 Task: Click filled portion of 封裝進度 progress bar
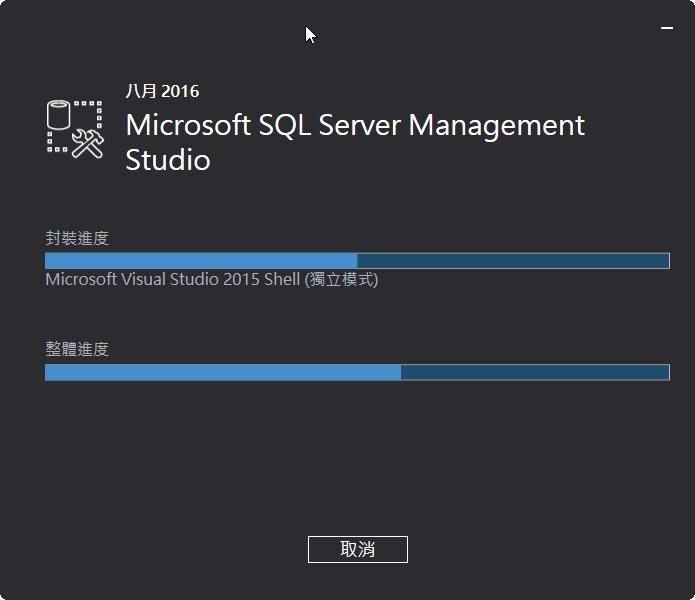[x=201, y=261]
